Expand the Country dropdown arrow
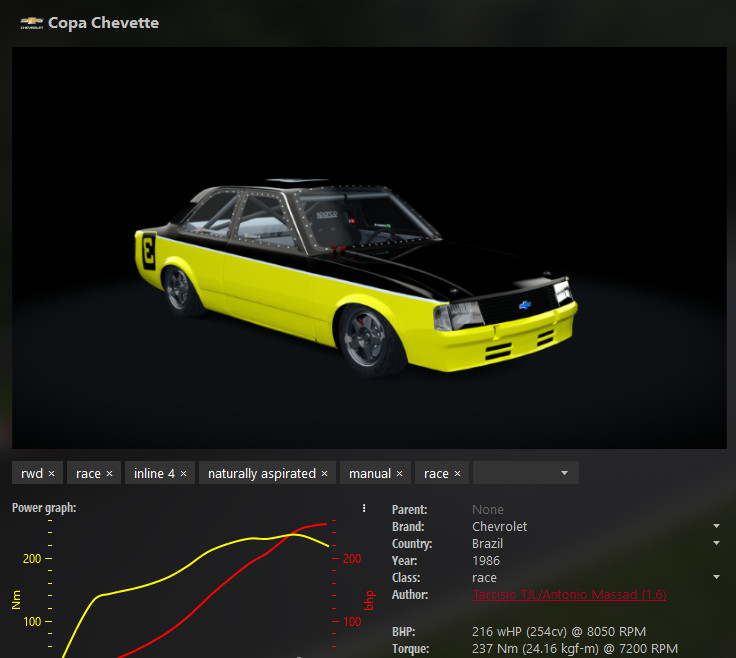The width and height of the screenshot is (736, 658). (x=716, y=543)
